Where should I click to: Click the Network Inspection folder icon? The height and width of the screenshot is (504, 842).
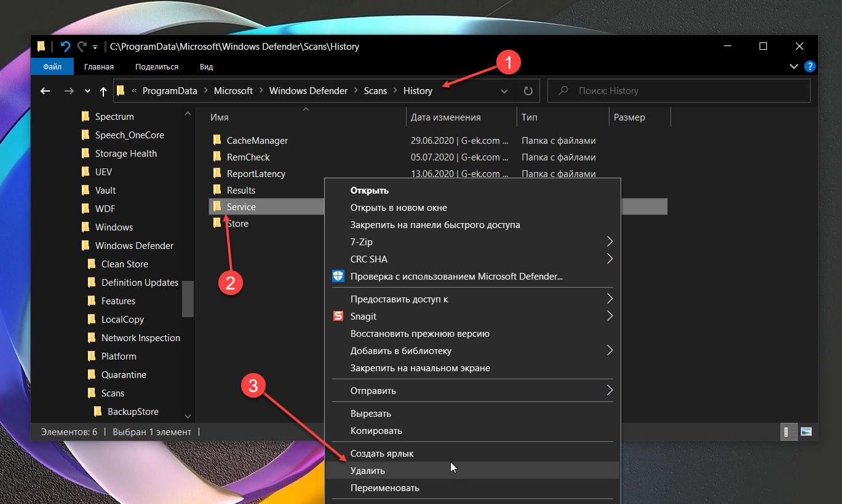coord(92,338)
